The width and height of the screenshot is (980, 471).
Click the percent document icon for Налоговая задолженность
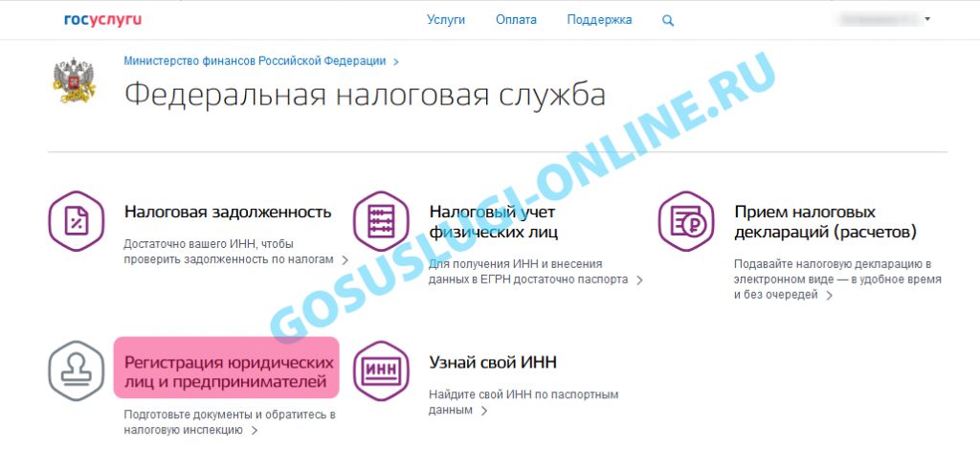coord(77,221)
